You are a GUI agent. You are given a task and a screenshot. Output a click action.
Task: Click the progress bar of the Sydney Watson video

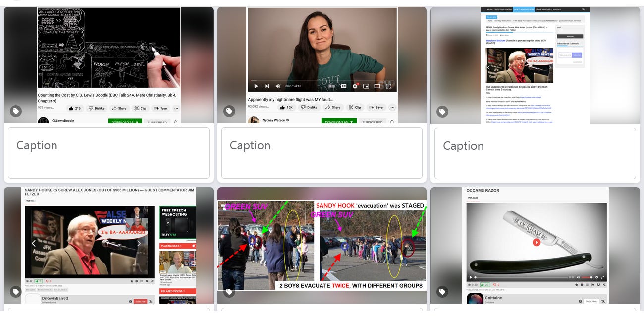[x=322, y=80]
